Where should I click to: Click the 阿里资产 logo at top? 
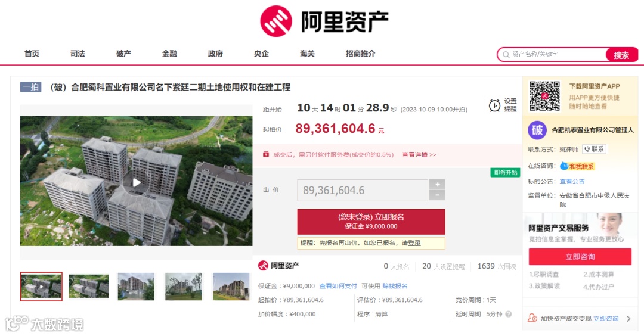pos(324,21)
